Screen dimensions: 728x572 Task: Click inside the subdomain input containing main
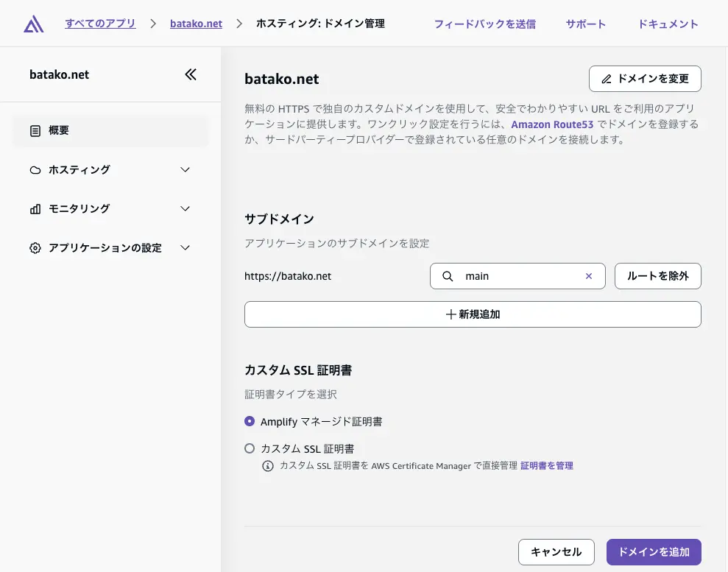click(515, 276)
